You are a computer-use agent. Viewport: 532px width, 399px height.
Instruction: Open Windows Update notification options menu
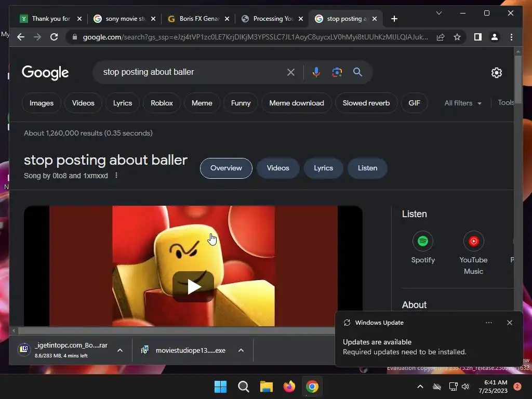coord(489,323)
